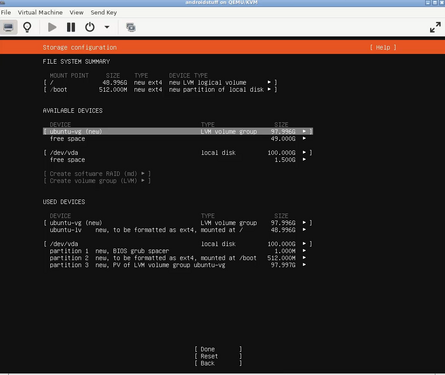
Task: Start the virtual machine with play button
Action: tap(52, 27)
